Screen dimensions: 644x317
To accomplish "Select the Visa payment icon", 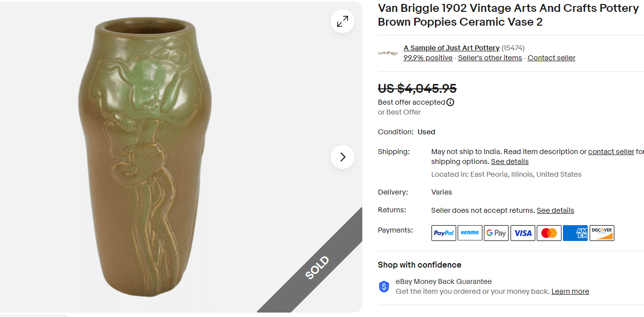I will 522,233.
